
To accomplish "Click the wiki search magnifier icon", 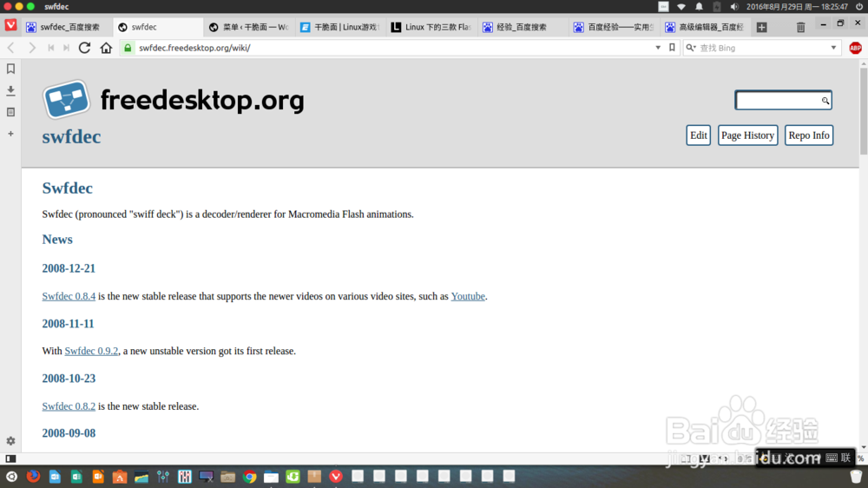I will tap(825, 100).
